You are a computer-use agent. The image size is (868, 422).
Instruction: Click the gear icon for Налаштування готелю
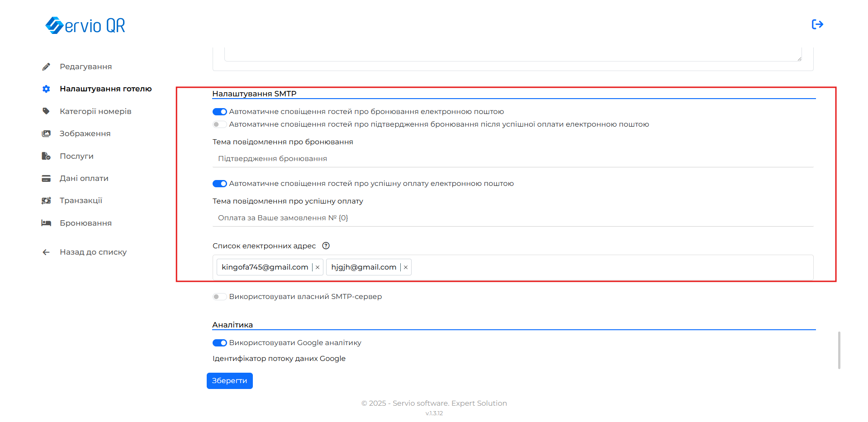coord(46,89)
